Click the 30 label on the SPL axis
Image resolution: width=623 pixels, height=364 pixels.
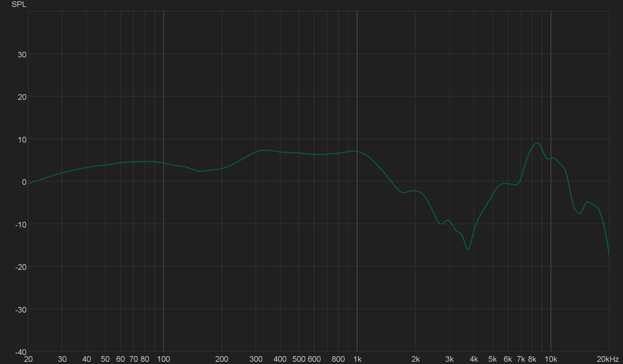coord(22,55)
